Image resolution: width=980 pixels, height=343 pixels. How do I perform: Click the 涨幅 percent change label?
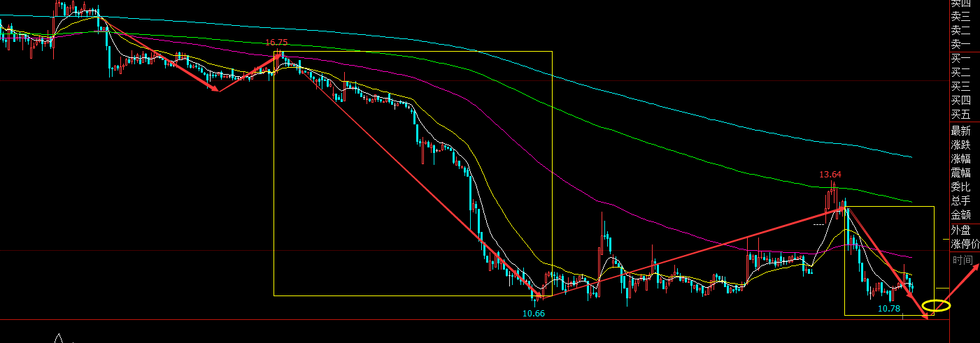(960, 159)
